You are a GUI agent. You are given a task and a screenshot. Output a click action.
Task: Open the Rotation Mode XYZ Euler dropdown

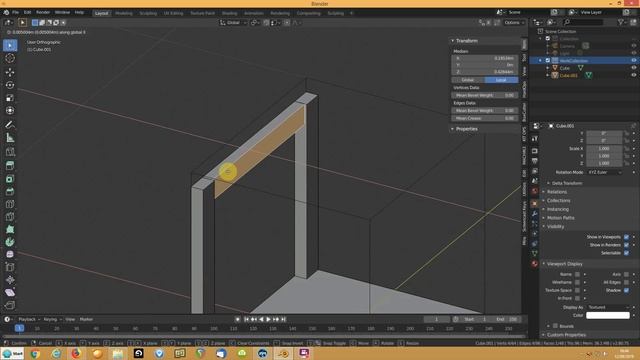coord(604,172)
